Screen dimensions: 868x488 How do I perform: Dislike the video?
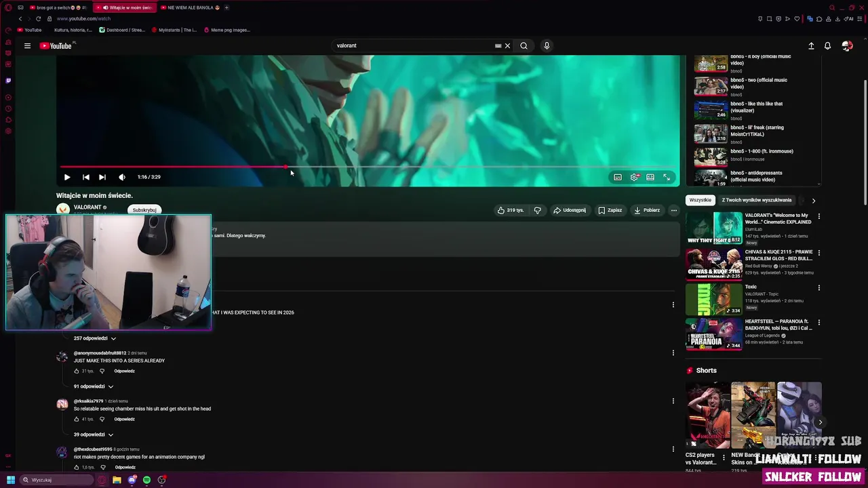pyautogui.click(x=538, y=210)
